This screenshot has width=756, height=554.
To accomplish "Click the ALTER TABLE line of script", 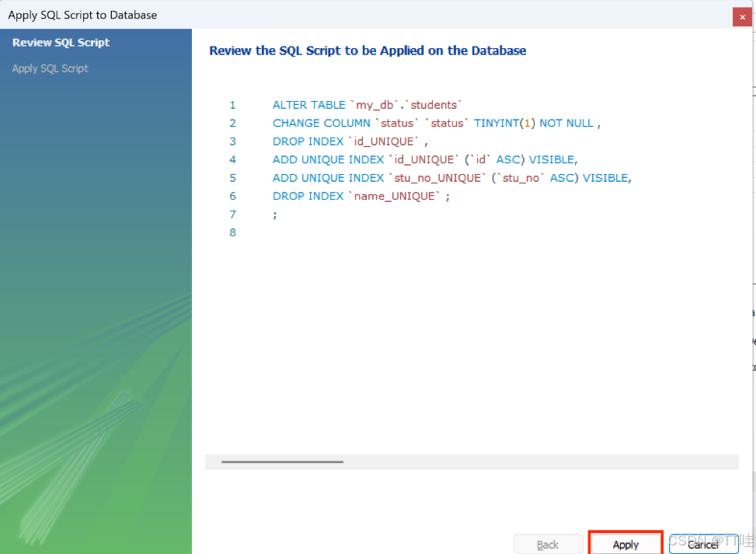I will click(367, 105).
